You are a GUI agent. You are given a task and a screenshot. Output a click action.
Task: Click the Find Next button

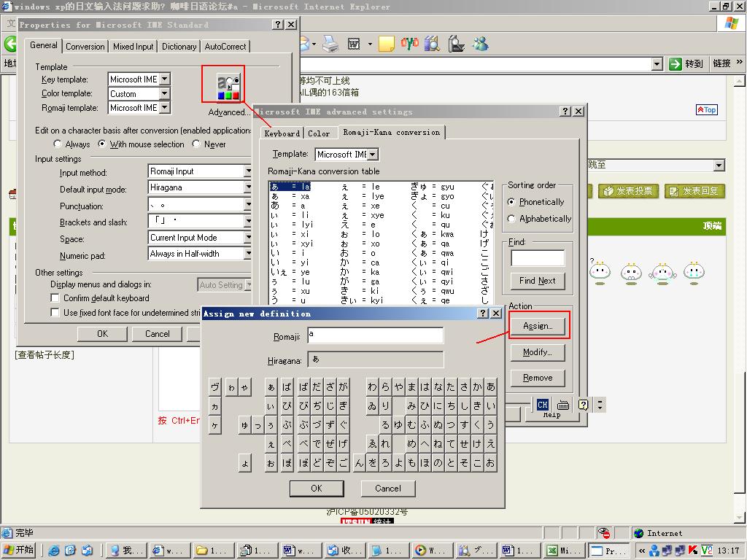(x=538, y=281)
